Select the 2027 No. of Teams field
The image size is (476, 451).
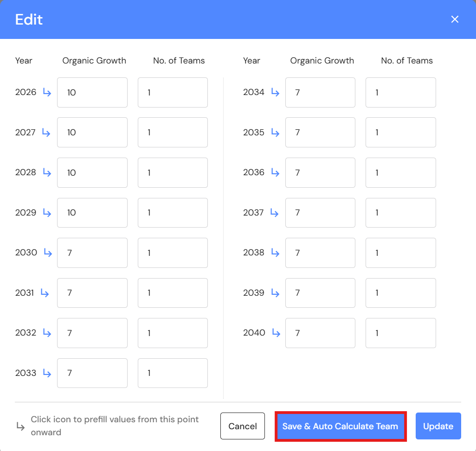pyautogui.click(x=173, y=133)
